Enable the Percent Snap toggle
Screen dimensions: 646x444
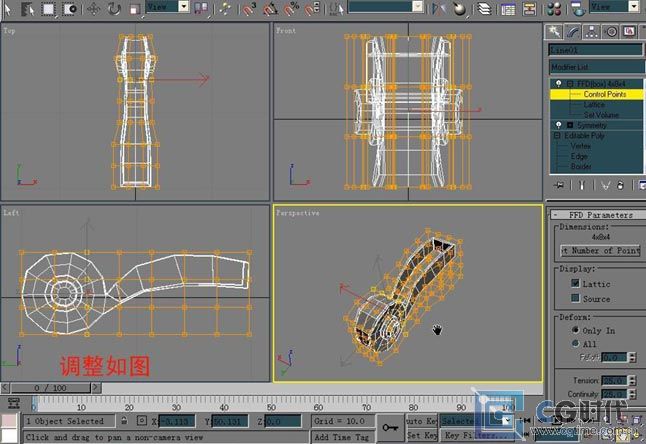[291, 9]
